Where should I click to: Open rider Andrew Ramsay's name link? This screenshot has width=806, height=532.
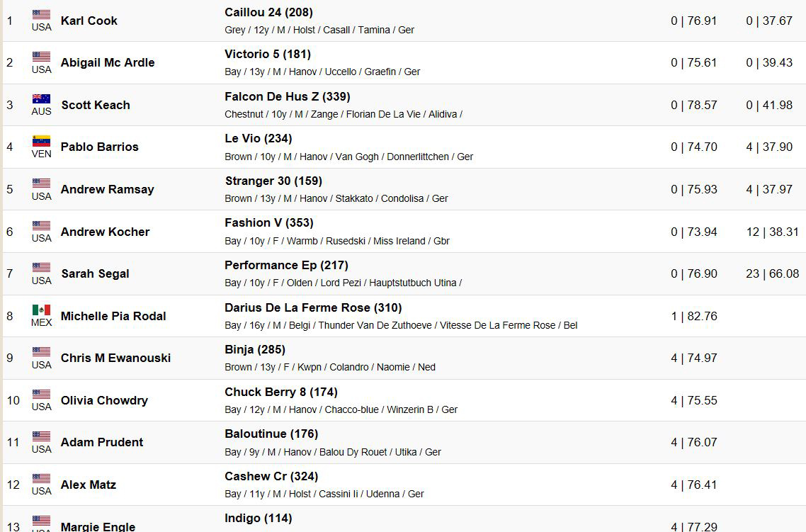108,189
